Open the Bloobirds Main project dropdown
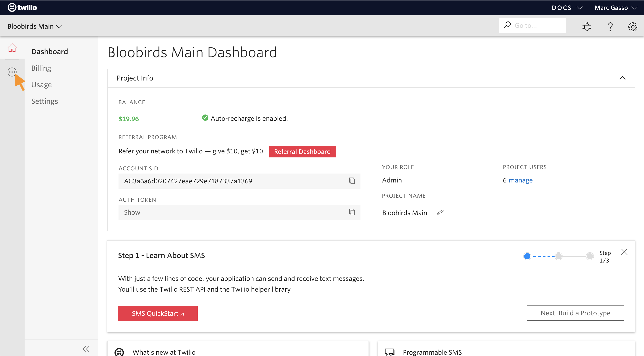The image size is (644, 356). pyautogui.click(x=35, y=26)
